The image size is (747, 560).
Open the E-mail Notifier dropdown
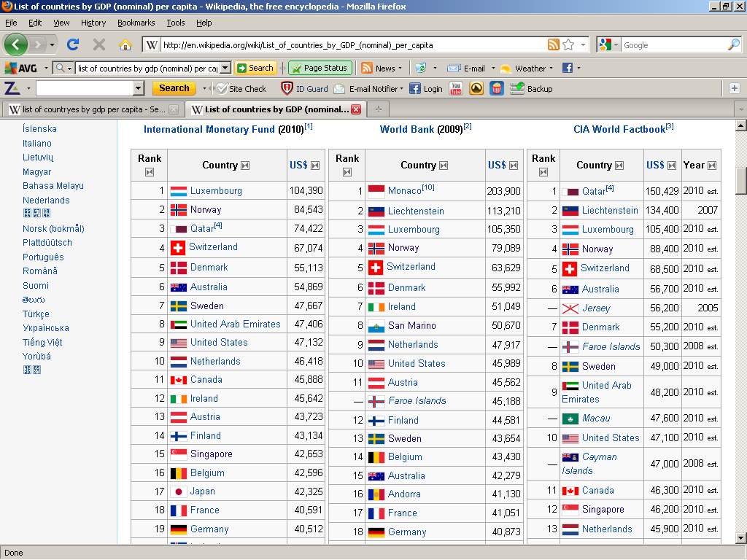pos(401,89)
